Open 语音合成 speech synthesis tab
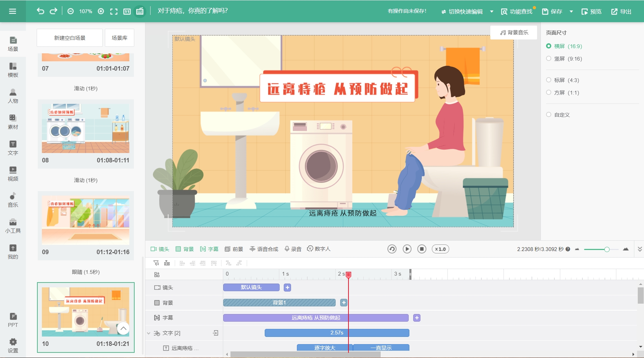The image size is (644, 358). [264, 249]
